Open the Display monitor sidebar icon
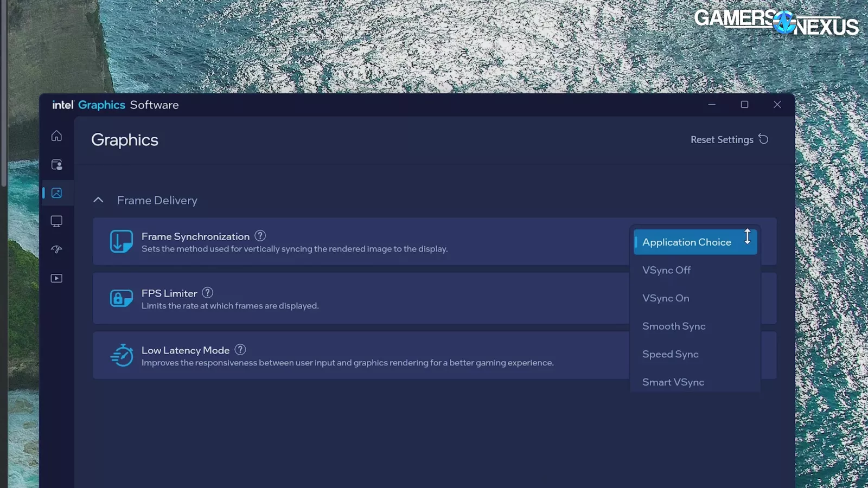 (56, 221)
